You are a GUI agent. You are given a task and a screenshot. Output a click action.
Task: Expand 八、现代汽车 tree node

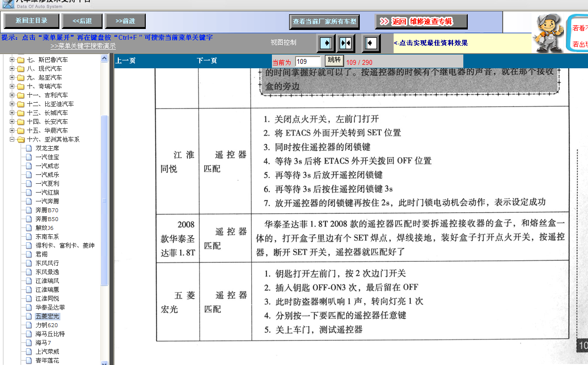12,69
